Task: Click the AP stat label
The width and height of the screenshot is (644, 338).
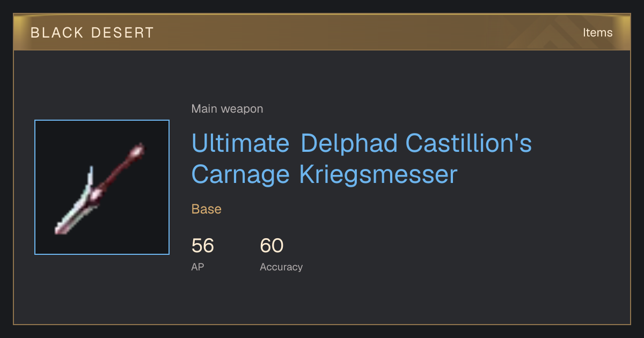Action: [197, 267]
